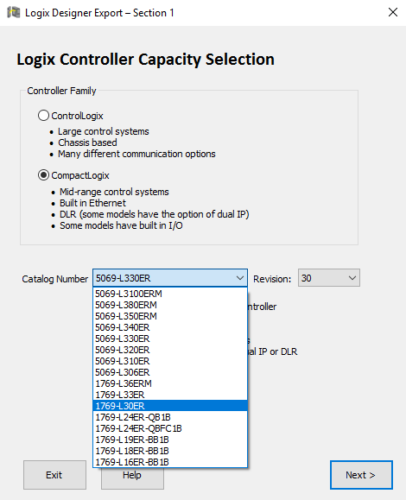Open the Revision dropdown
The width and height of the screenshot is (406, 500).
[x=329, y=278]
